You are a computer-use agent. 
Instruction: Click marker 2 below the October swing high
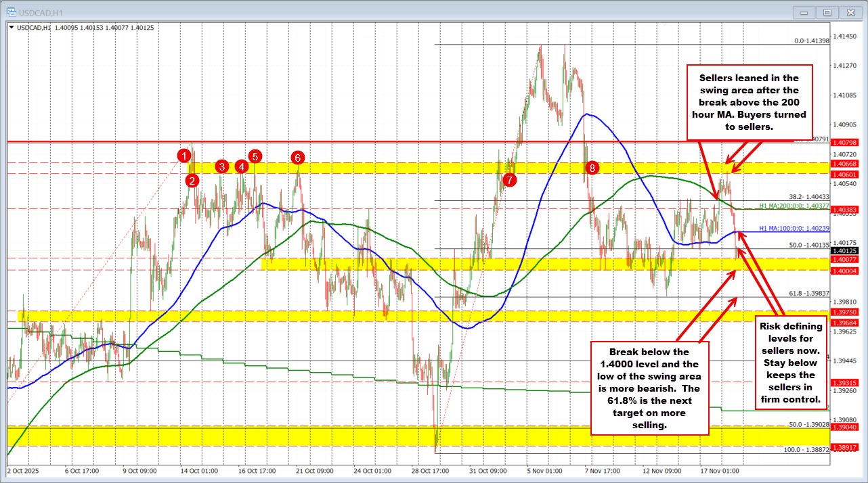pyautogui.click(x=192, y=180)
